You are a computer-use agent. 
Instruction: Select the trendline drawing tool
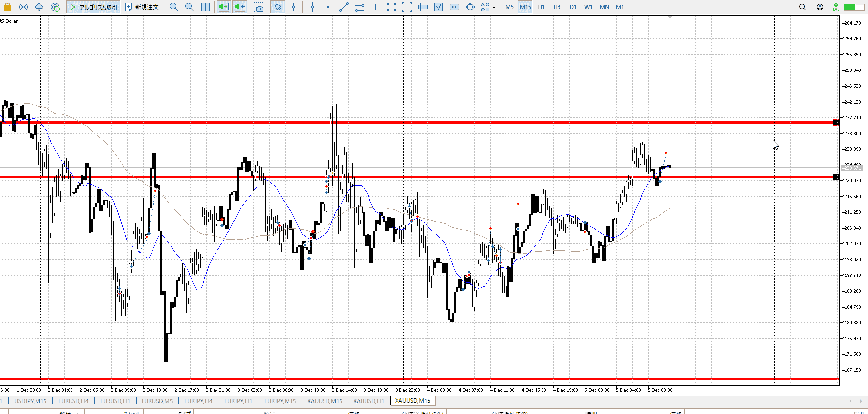344,7
